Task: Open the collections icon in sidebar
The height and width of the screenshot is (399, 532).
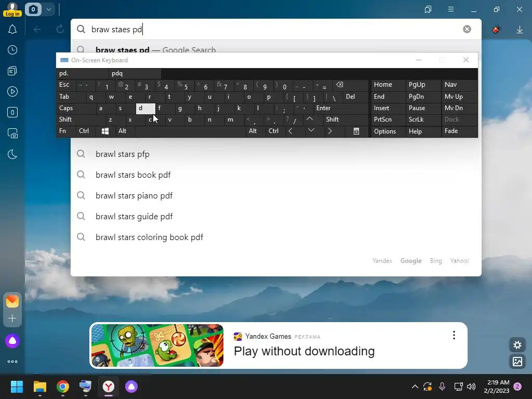Action: coord(12,71)
